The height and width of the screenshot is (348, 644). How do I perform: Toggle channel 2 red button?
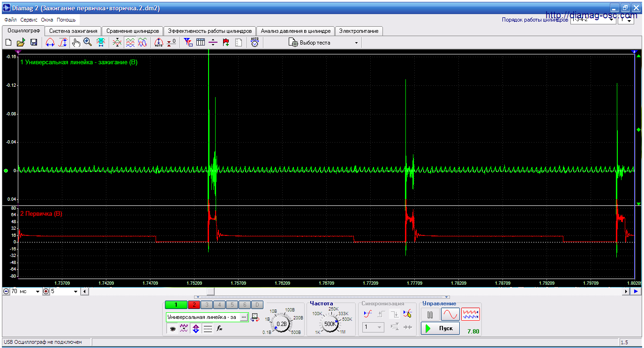click(x=194, y=305)
